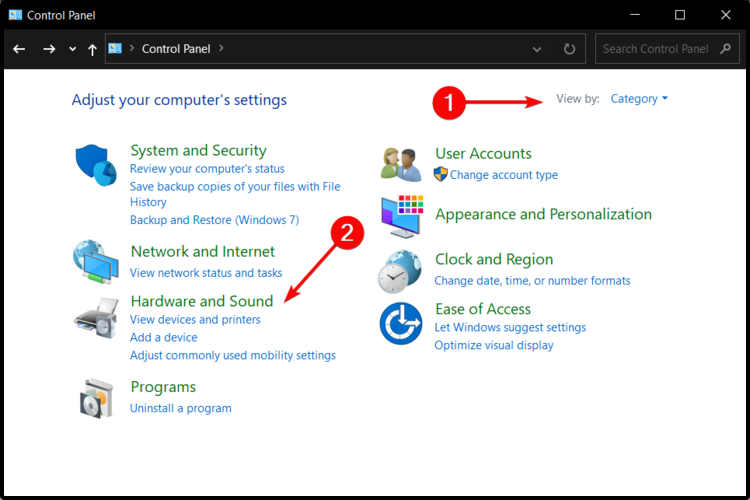This screenshot has height=500, width=750.
Task: Click the Network and Internet globe icon
Action: tap(96, 262)
